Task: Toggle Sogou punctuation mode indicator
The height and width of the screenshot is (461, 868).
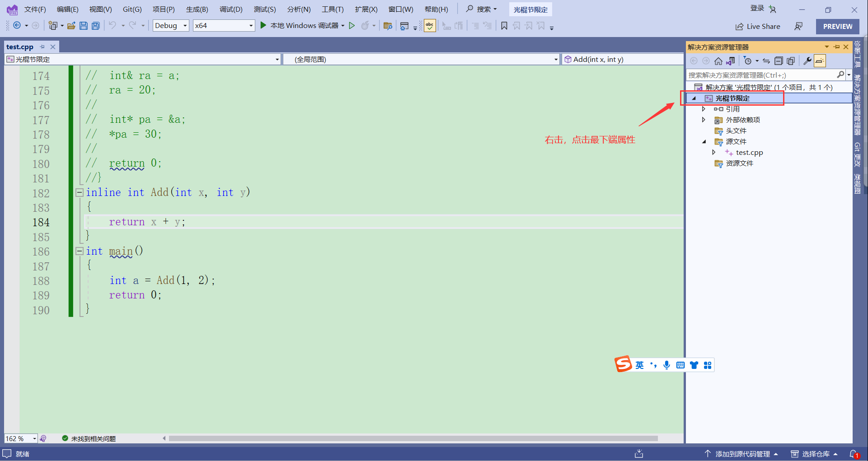Action: coord(653,365)
